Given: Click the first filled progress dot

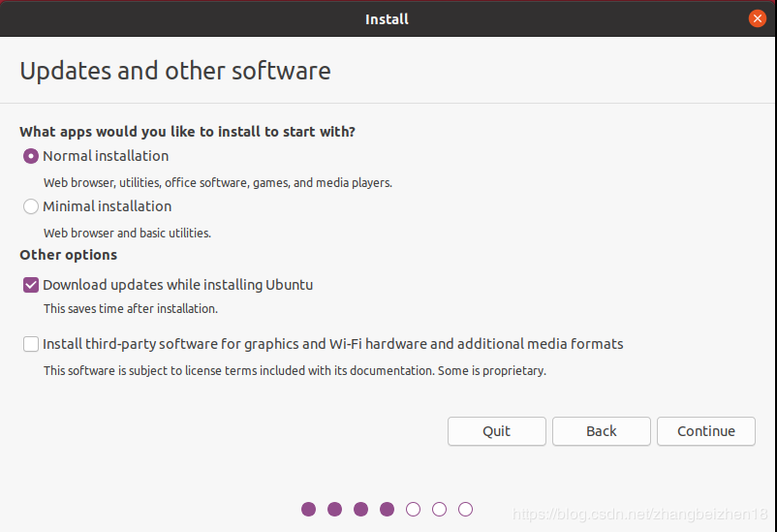Looking at the screenshot, I should (309, 509).
